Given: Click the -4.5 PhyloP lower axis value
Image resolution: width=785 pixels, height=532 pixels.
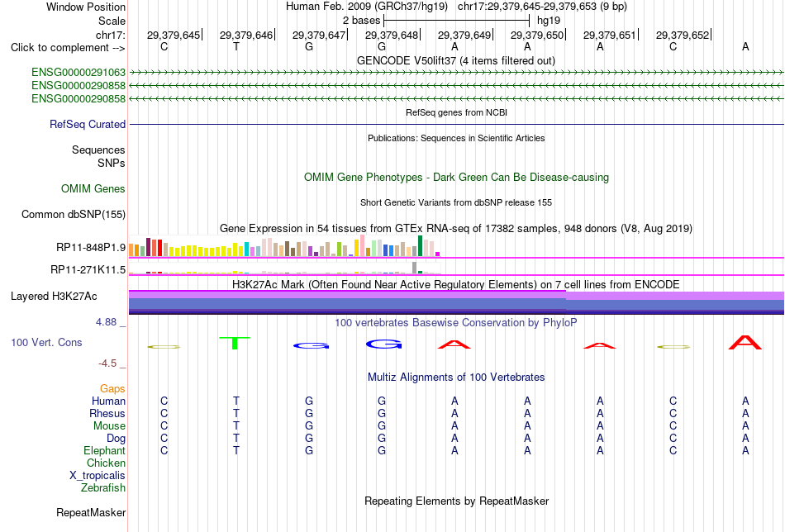Looking at the screenshot, I should [x=107, y=363].
